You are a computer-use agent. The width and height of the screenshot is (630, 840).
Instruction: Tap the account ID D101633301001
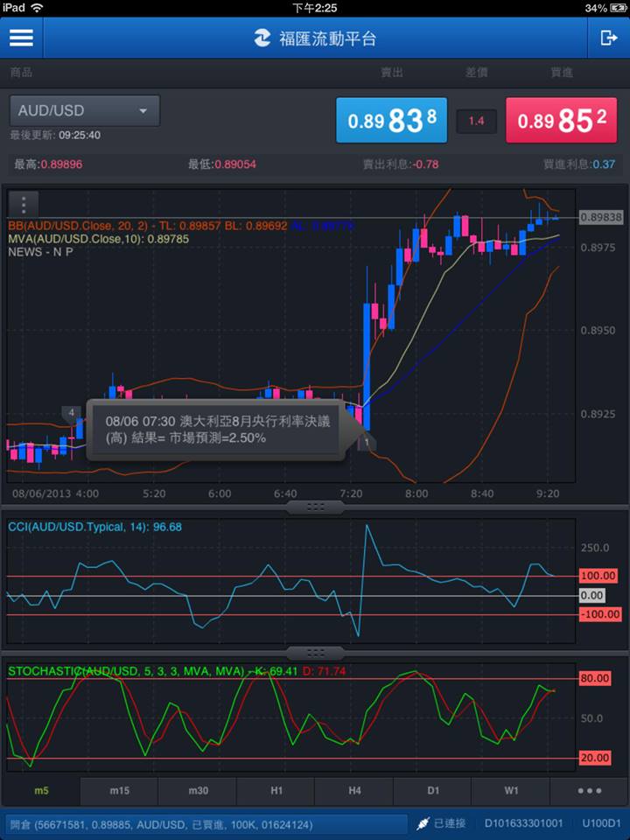coord(523,823)
